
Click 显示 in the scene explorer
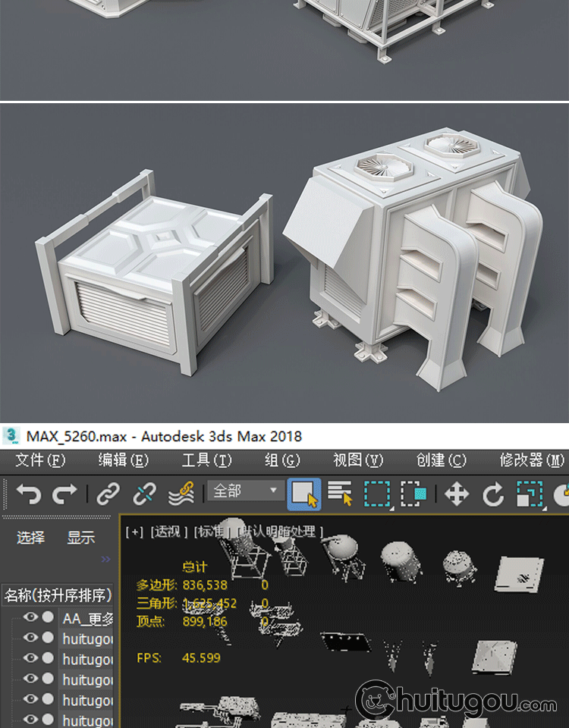pyautogui.click(x=81, y=538)
